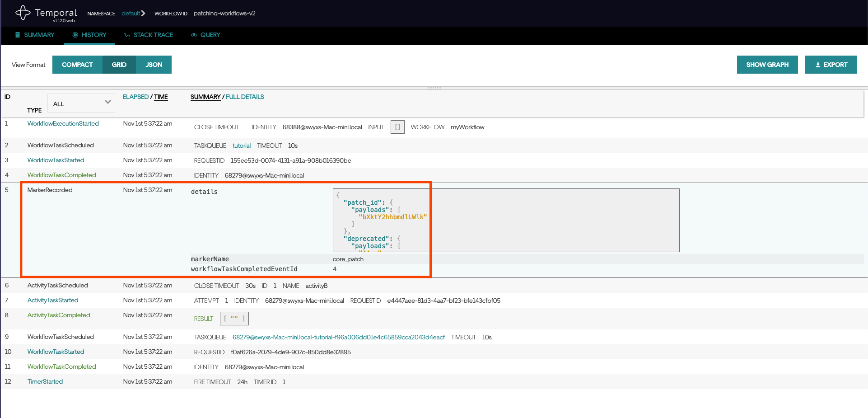This screenshot has height=418, width=868.
Task: Switch to Full Details mode
Action: 245,97
